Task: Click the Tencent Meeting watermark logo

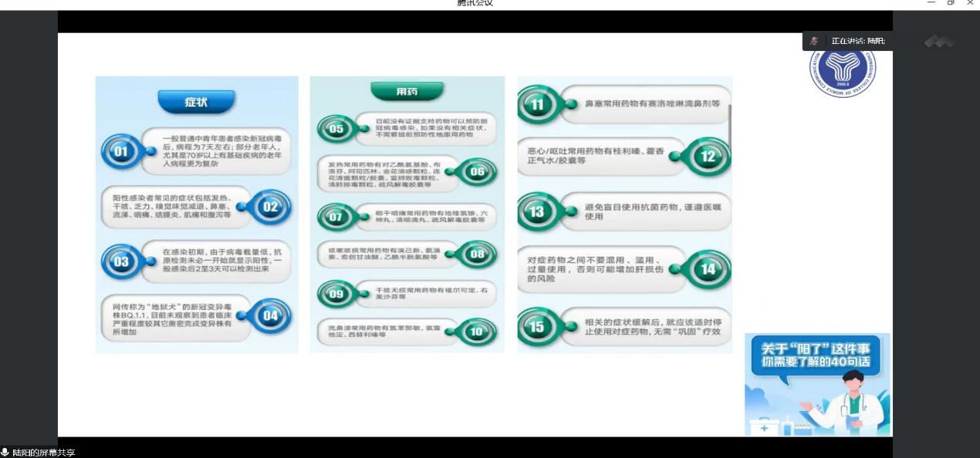Action: (938, 42)
